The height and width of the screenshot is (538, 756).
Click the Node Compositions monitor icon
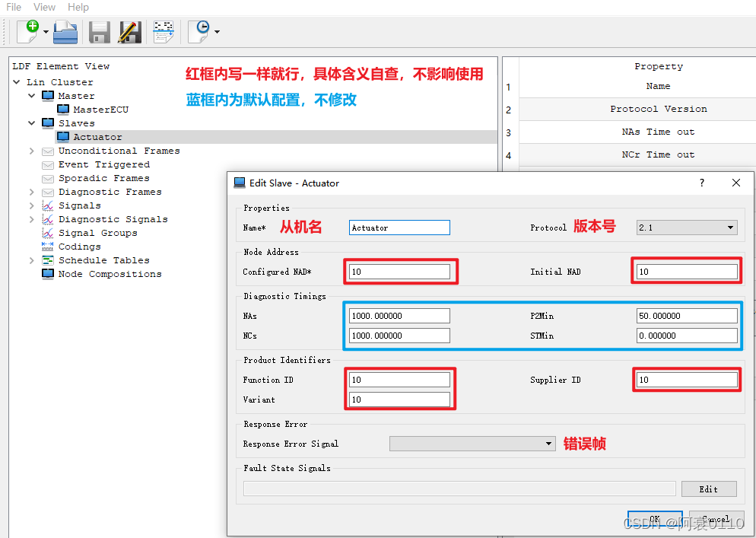point(48,274)
